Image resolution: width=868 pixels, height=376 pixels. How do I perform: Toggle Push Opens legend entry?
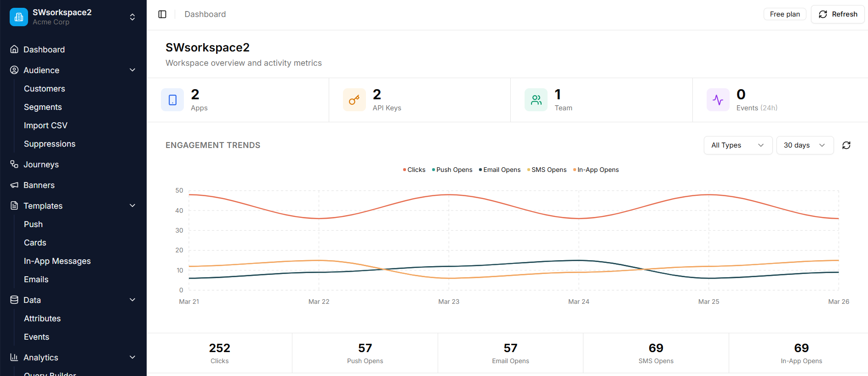(x=452, y=170)
